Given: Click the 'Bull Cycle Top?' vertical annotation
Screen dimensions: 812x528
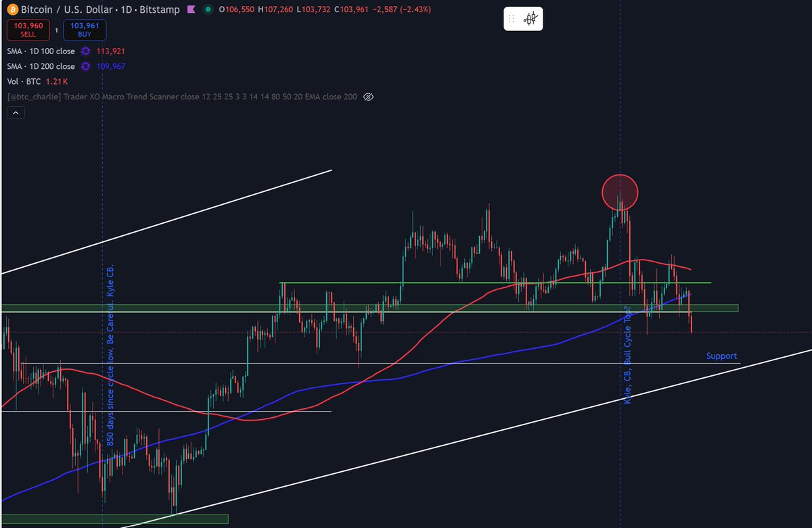Looking at the screenshot, I should pyautogui.click(x=627, y=356).
